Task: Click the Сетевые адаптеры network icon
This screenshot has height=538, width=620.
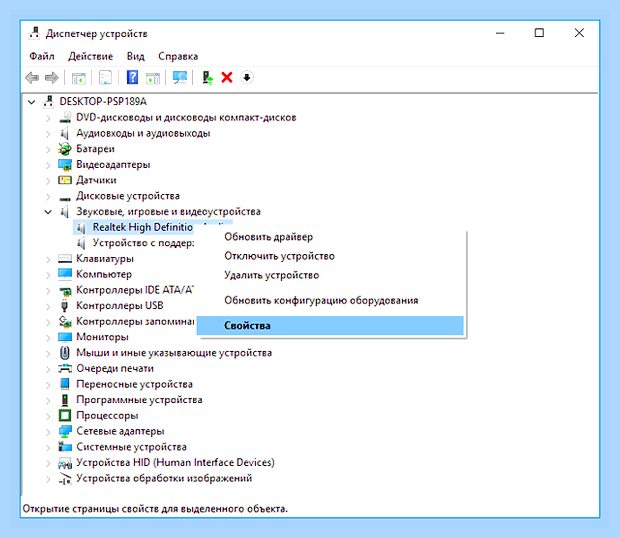Action: 65,431
